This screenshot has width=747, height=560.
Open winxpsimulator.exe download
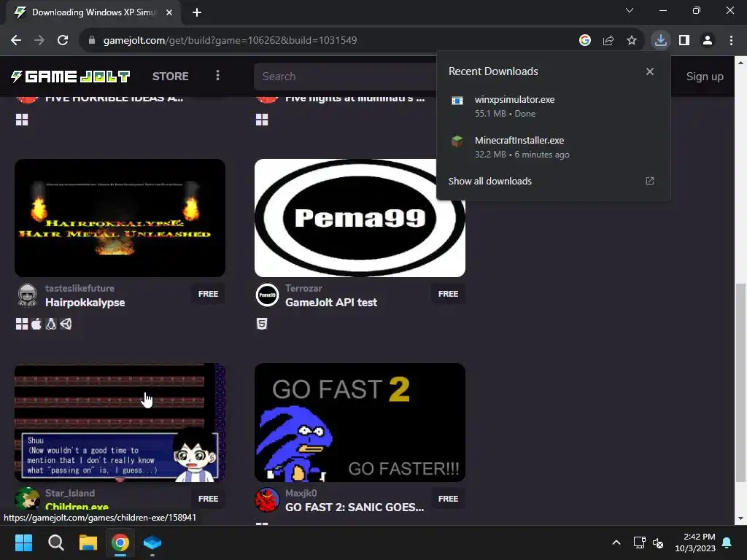coord(553,106)
